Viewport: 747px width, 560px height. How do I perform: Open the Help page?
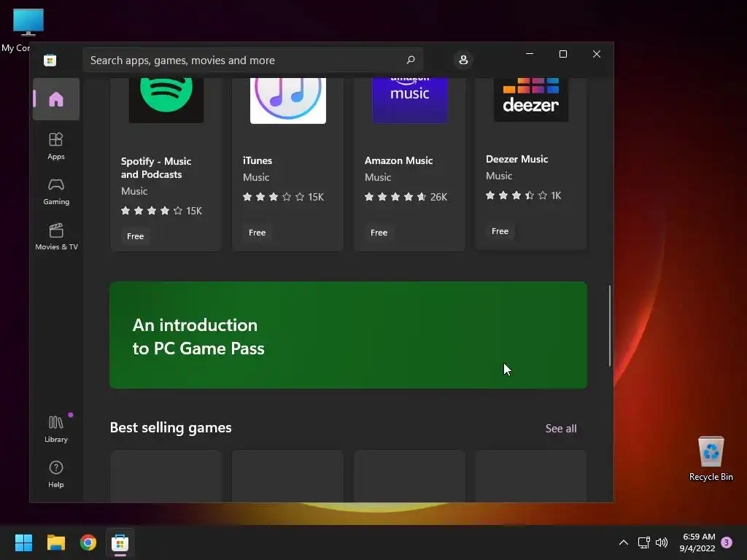pyautogui.click(x=56, y=474)
